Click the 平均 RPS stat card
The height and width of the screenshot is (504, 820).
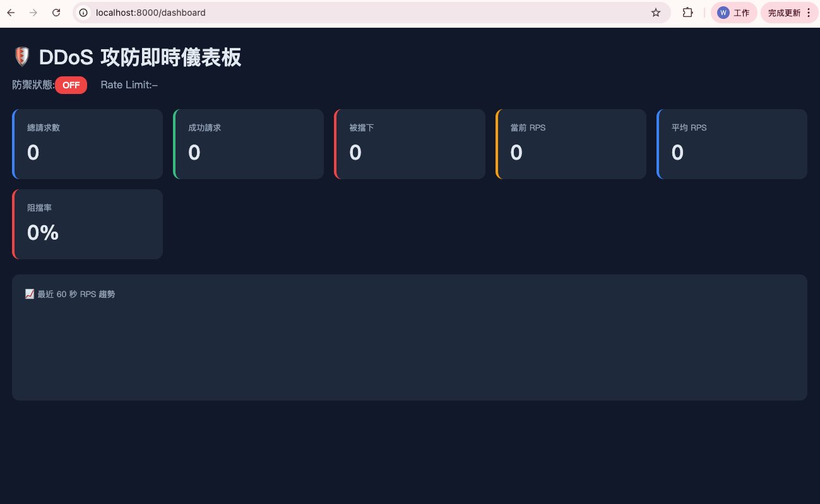coord(732,144)
